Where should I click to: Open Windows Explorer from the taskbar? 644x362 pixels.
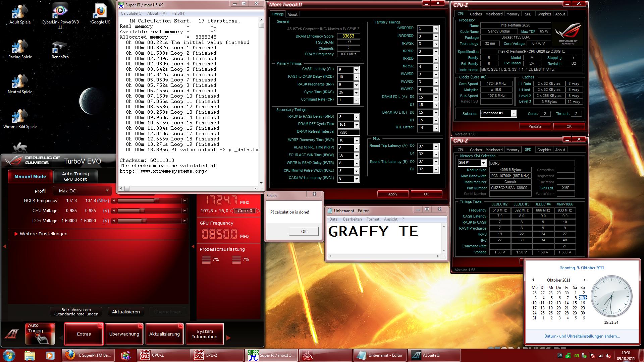(30, 355)
